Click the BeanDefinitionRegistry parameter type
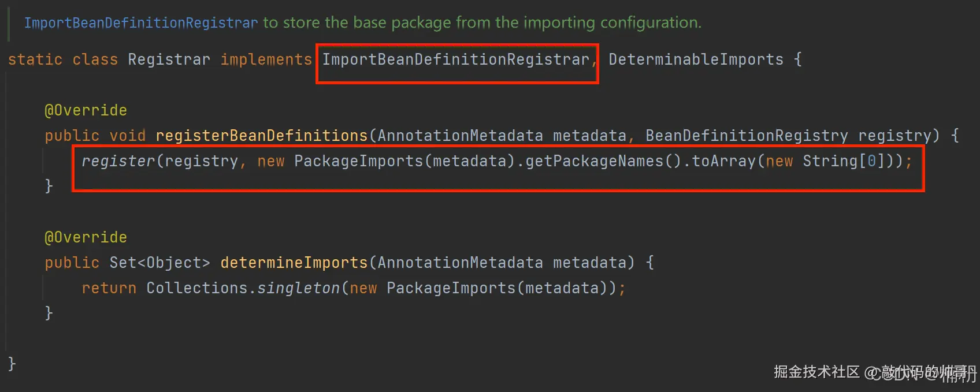Image resolution: width=980 pixels, height=392 pixels. coord(747,136)
